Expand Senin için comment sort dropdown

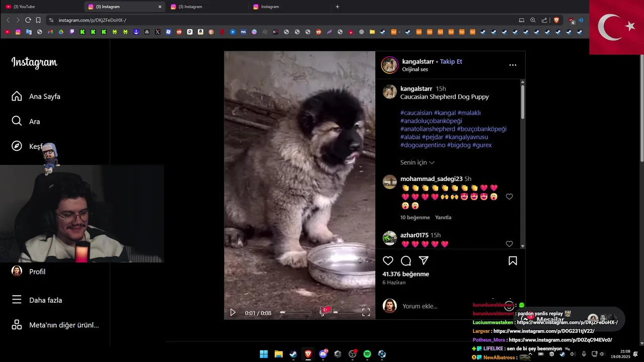(x=417, y=162)
